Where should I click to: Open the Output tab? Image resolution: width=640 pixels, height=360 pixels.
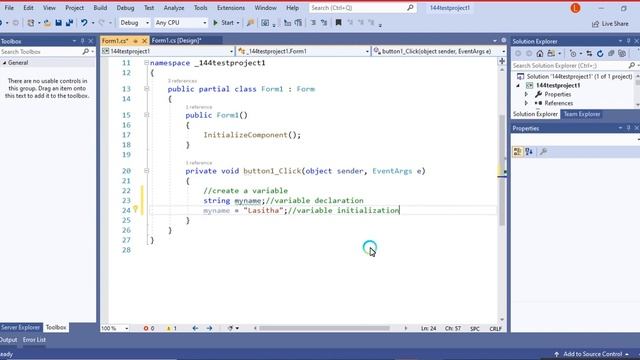9,340
